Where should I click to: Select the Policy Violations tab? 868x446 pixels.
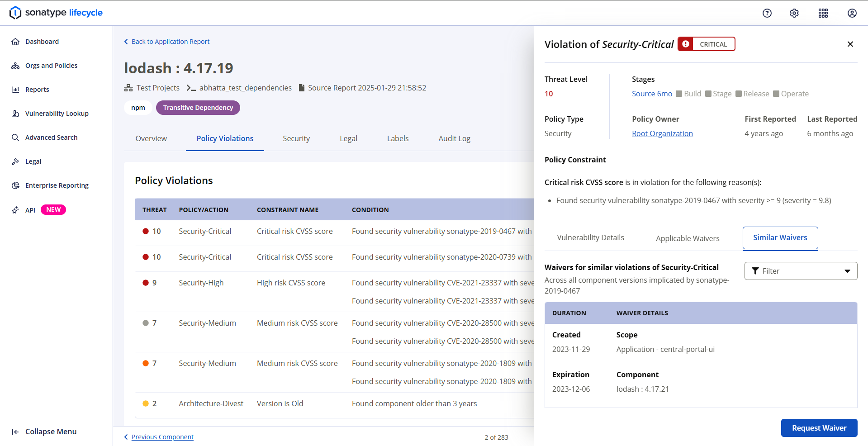[x=225, y=138]
